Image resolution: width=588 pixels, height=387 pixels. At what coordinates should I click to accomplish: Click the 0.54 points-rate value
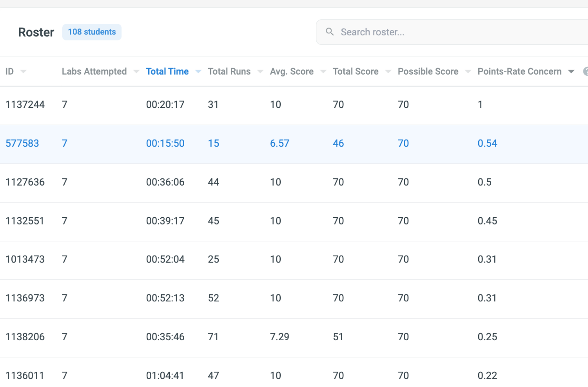pos(487,143)
